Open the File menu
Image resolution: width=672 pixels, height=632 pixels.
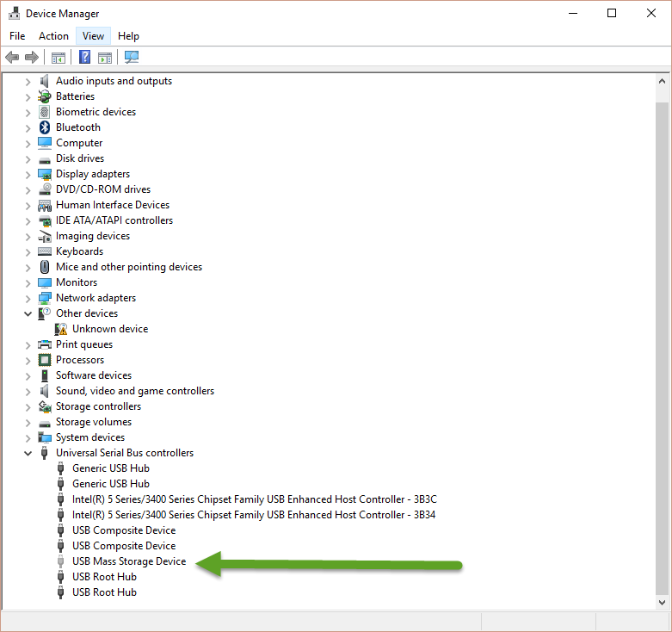click(17, 36)
